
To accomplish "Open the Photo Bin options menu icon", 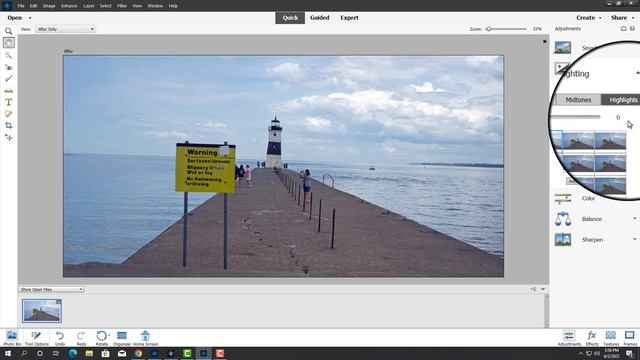I will coord(533,289).
